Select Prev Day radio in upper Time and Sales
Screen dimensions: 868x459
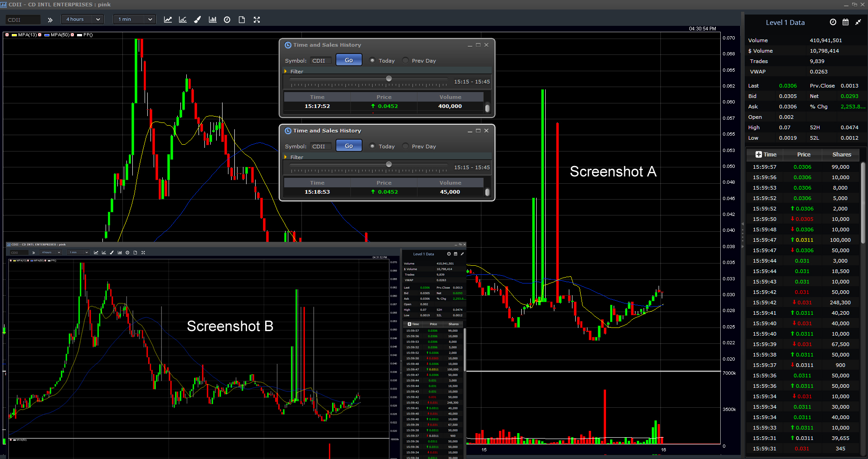click(x=405, y=60)
